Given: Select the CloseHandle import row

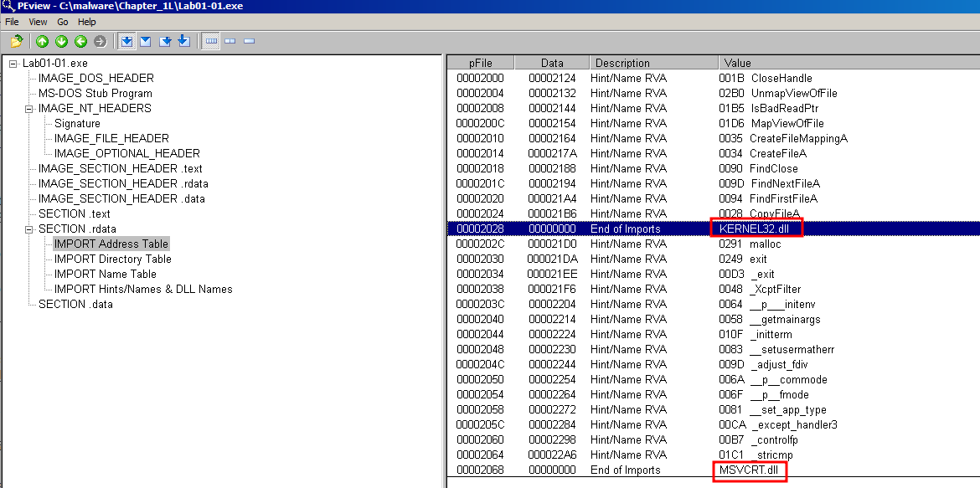Looking at the screenshot, I should click(x=714, y=78).
